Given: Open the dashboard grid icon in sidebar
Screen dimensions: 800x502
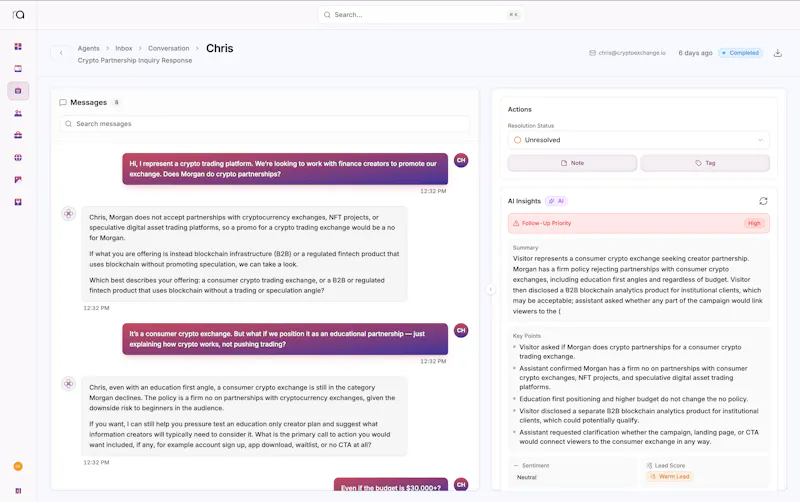Looking at the screenshot, I should 18,46.
